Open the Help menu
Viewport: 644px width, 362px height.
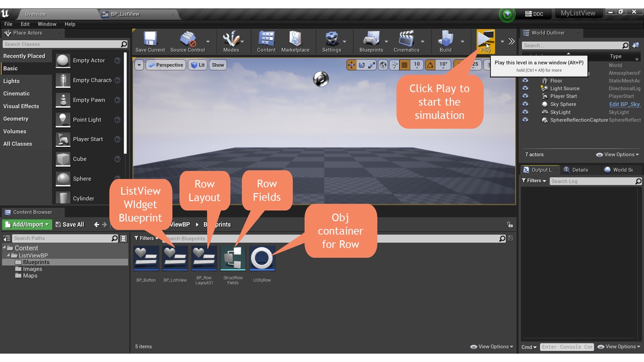[x=70, y=24]
